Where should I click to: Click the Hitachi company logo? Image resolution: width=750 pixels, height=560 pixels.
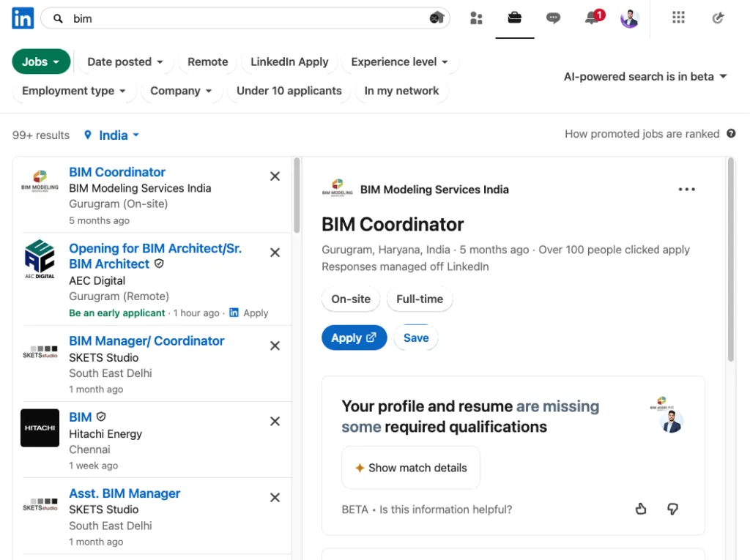pyautogui.click(x=40, y=428)
